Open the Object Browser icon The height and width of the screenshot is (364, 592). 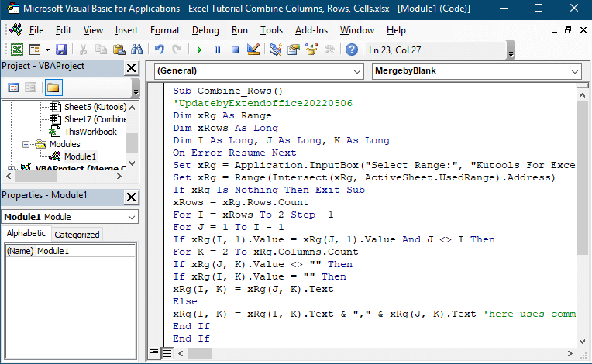[x=312, y=50]
